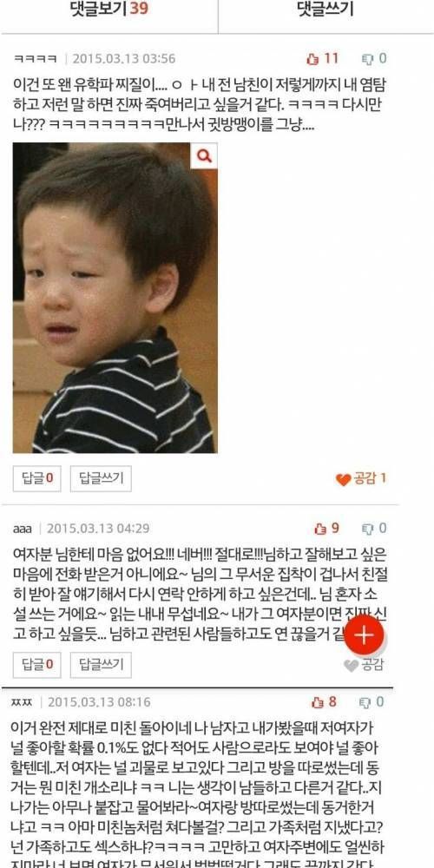
Task: Toggle the gray heart 공감 on the aaa comment
Action: click(x=364, y=665)
